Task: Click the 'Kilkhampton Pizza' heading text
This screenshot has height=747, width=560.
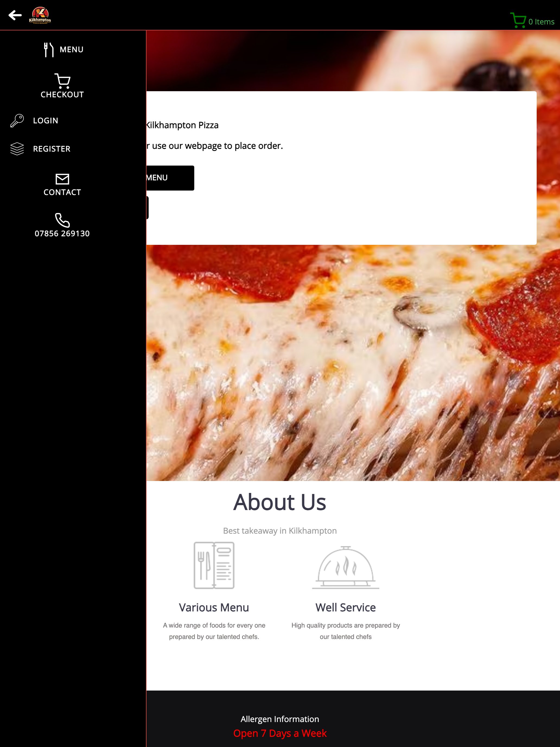Action: [x=182, y=125]
